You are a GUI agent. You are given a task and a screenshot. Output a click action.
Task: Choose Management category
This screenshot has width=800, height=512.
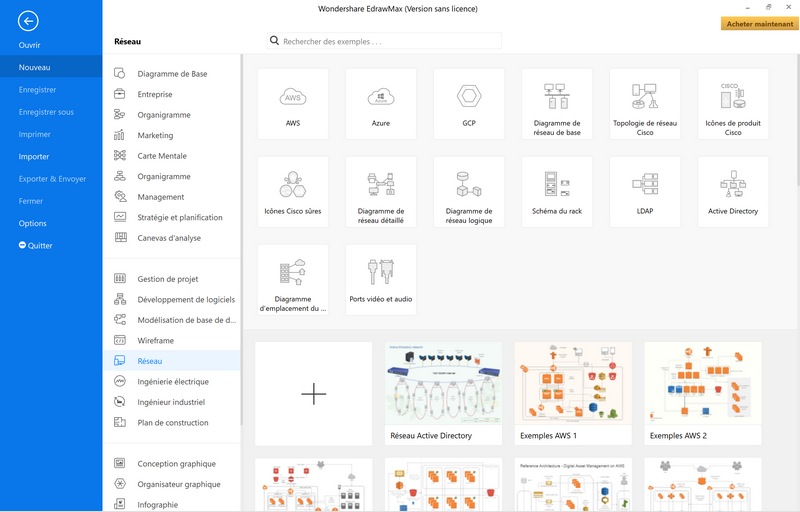click(x=172, y=197)
